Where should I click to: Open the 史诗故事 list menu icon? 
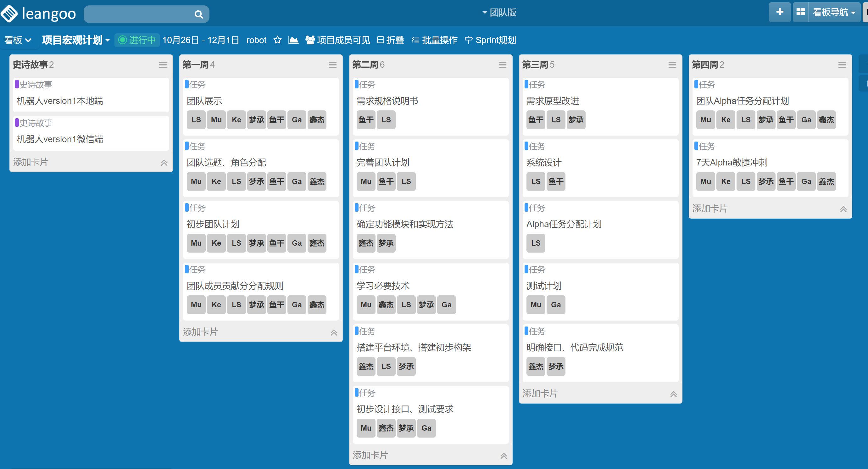(x=162, y=65)
